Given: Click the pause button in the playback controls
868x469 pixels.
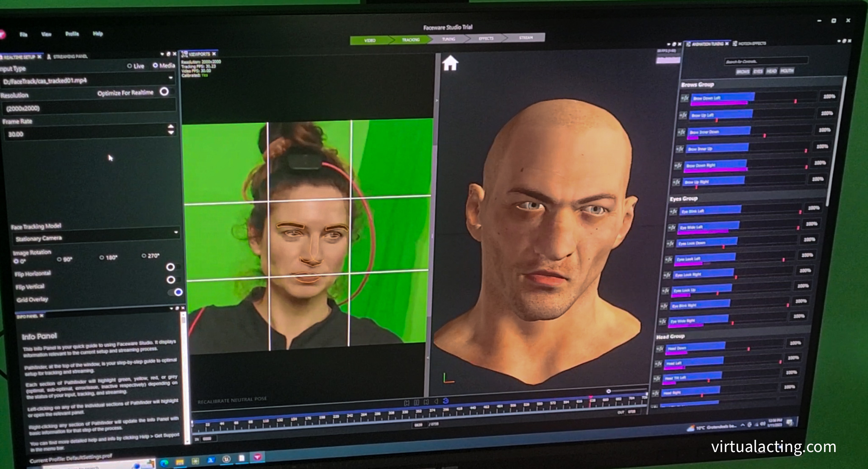Looking at the screenshot, I should (x=416, y=402).
